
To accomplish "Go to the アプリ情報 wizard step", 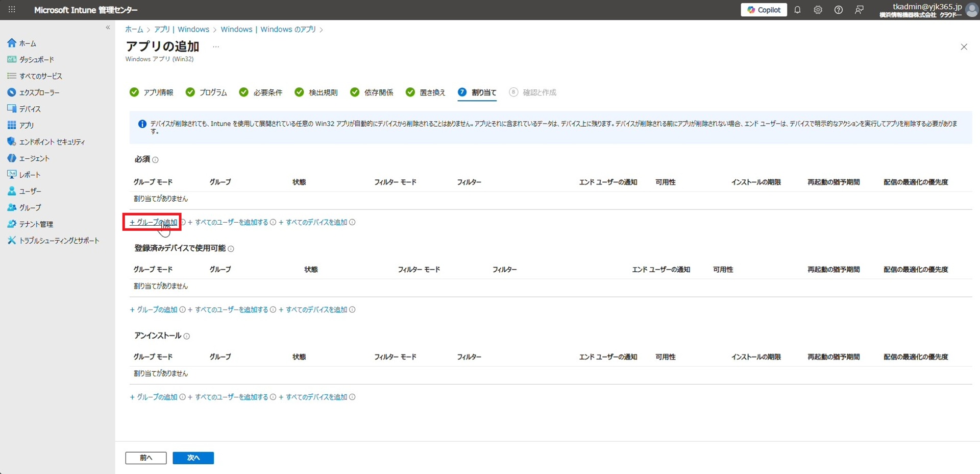I will pyautogui.click(x=152, y=92).
